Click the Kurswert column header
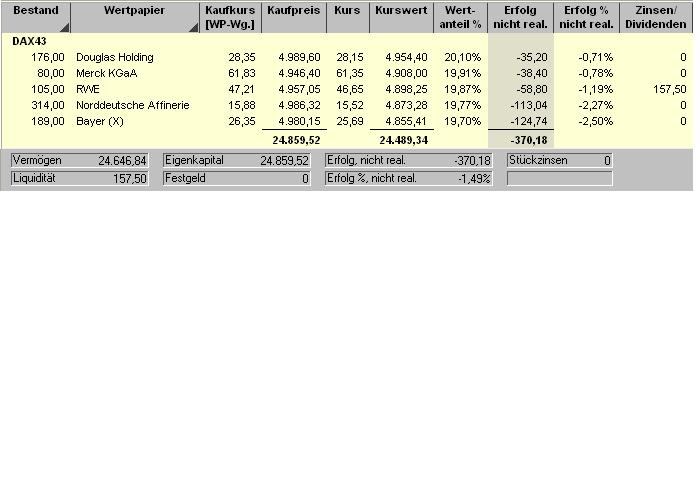700x500 pixels. (x=401, y=17)
